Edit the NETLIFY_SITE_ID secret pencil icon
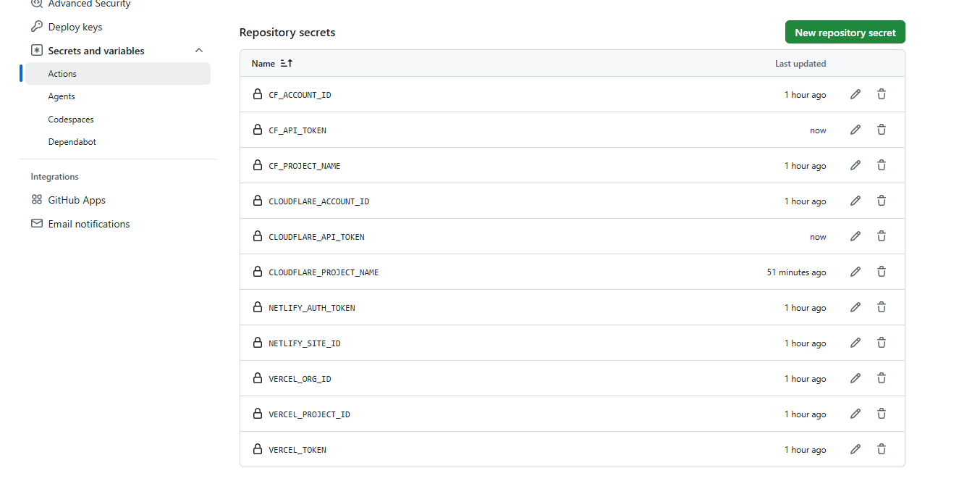This screenshot has width=980, height=489. (x=856, y=343)
